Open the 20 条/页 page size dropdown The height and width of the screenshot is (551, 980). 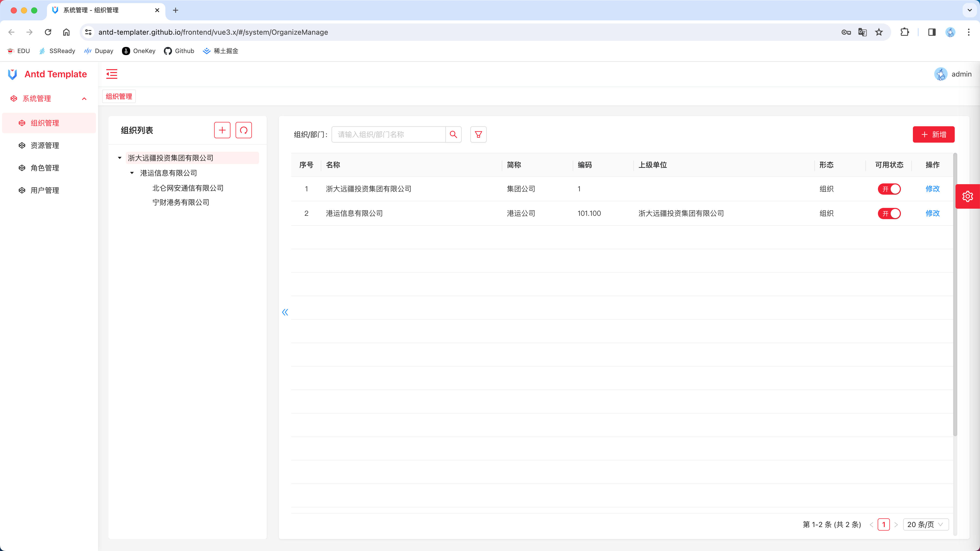(x=926, y=524)
